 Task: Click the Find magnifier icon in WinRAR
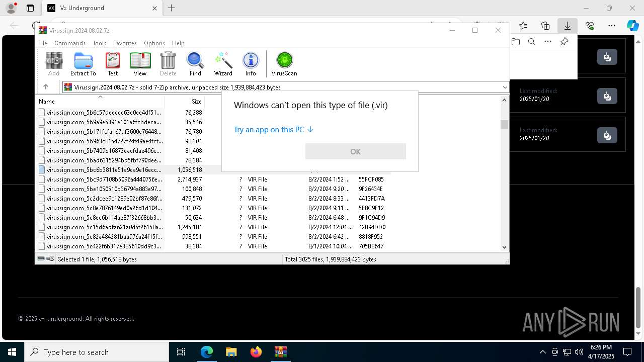[195, 64]
